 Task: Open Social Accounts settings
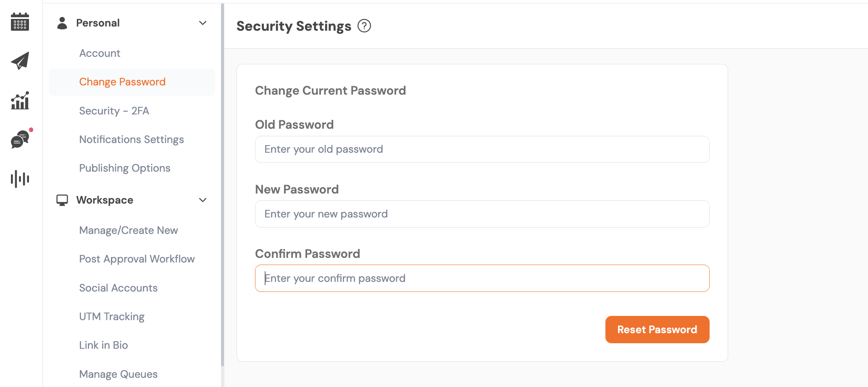(x=118, y=288)
